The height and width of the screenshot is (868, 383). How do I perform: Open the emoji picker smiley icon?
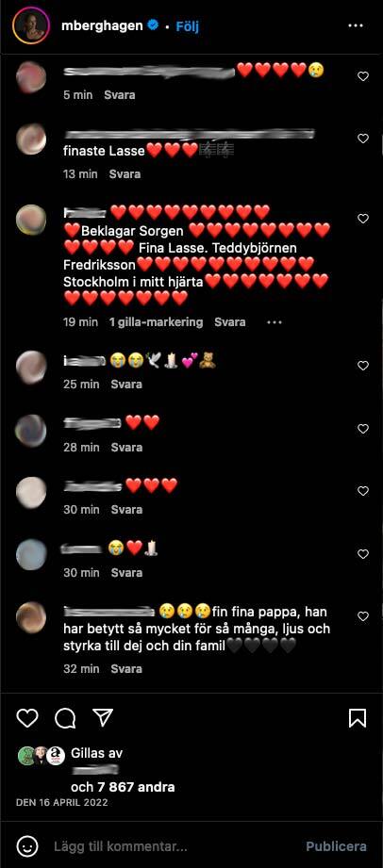tap(27, 846)
